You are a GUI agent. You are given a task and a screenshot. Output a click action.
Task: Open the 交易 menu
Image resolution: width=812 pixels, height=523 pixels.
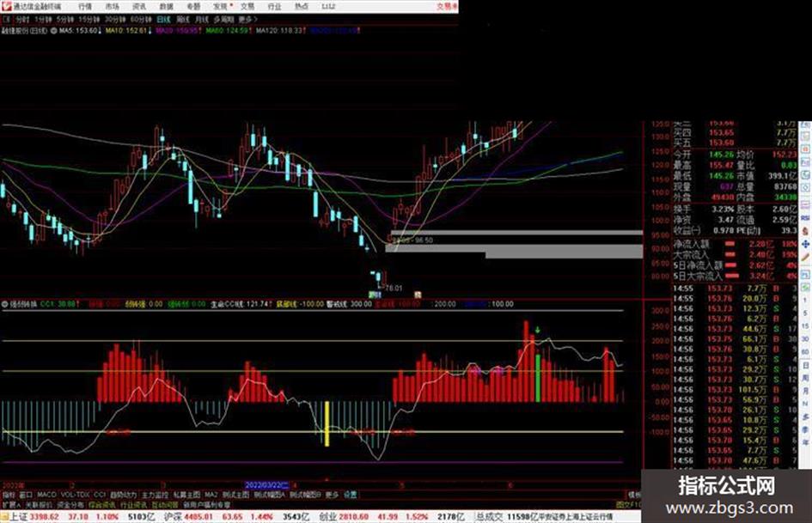[247, 6]
